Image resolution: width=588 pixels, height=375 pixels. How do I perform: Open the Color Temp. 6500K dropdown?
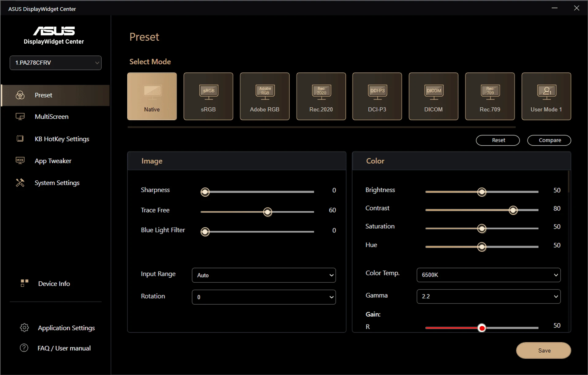tap(488, 275)
